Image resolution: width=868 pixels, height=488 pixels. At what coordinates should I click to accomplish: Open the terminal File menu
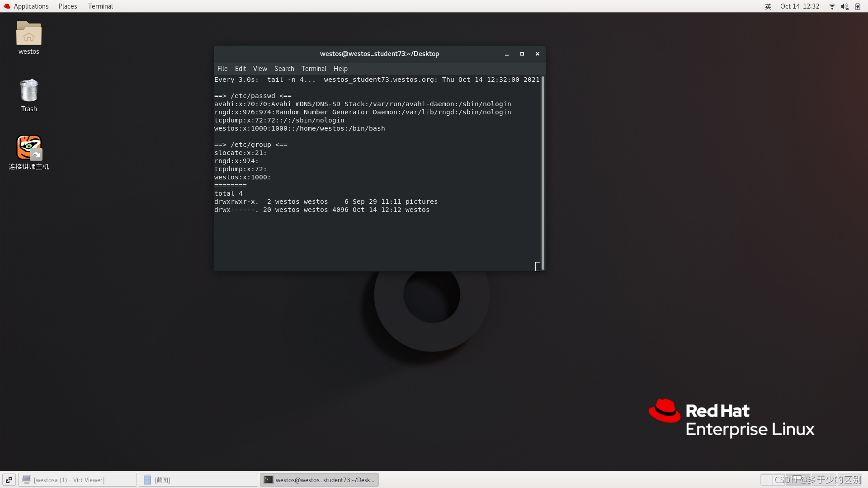[222, 69]
